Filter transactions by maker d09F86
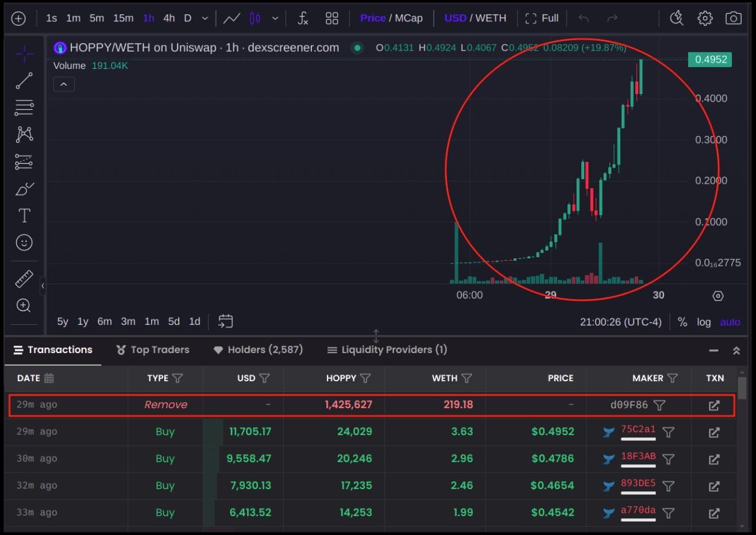 pyautogui.click(x=659, y=405)
